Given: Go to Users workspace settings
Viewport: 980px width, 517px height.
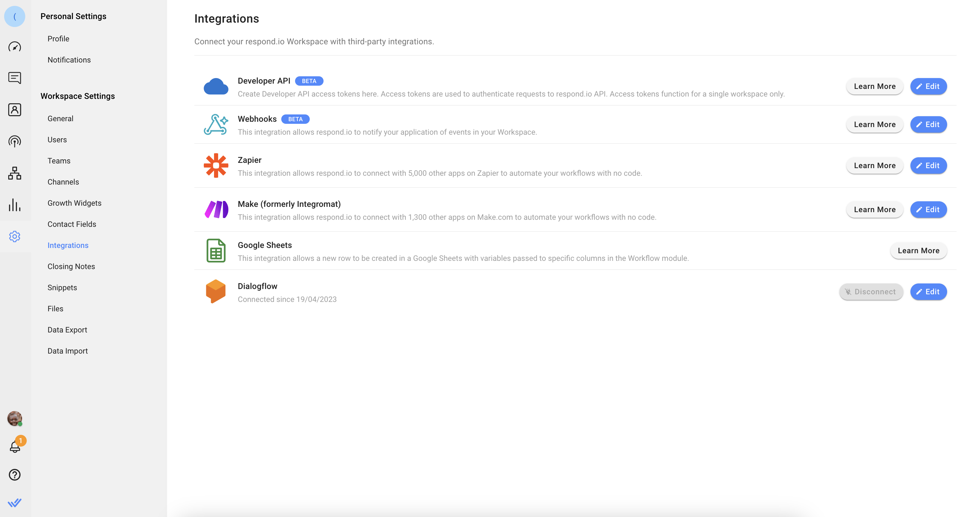Looking at the screenshot, I should pyautogui.click(x=57, y=139).
